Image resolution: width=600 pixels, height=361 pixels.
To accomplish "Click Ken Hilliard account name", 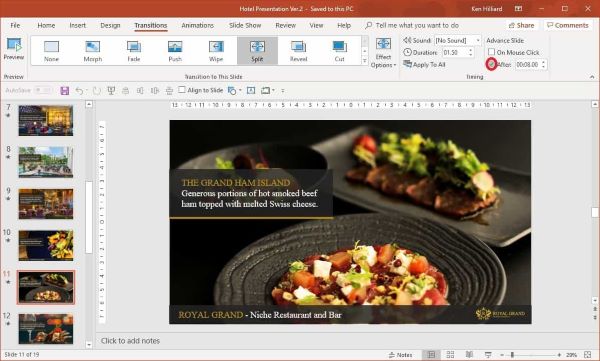I will [x=487, y=8].
